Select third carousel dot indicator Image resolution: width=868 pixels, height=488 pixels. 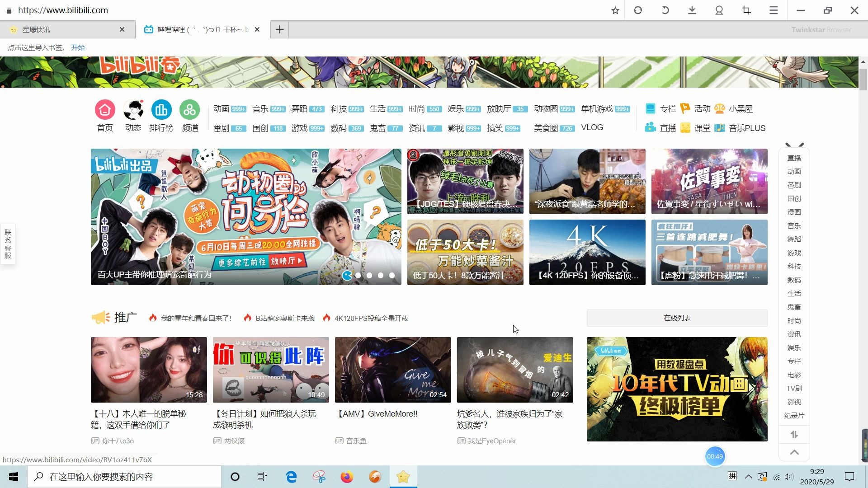pos(369,275)
